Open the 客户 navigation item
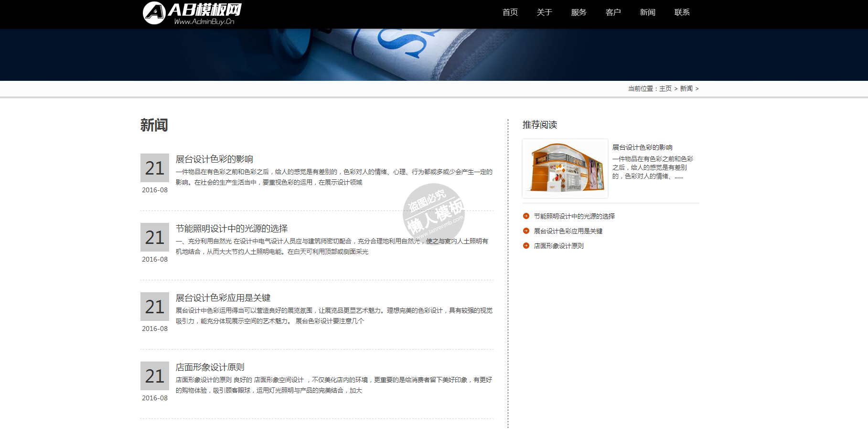Screen dimensions: 868x429 [x=613, y=12]
